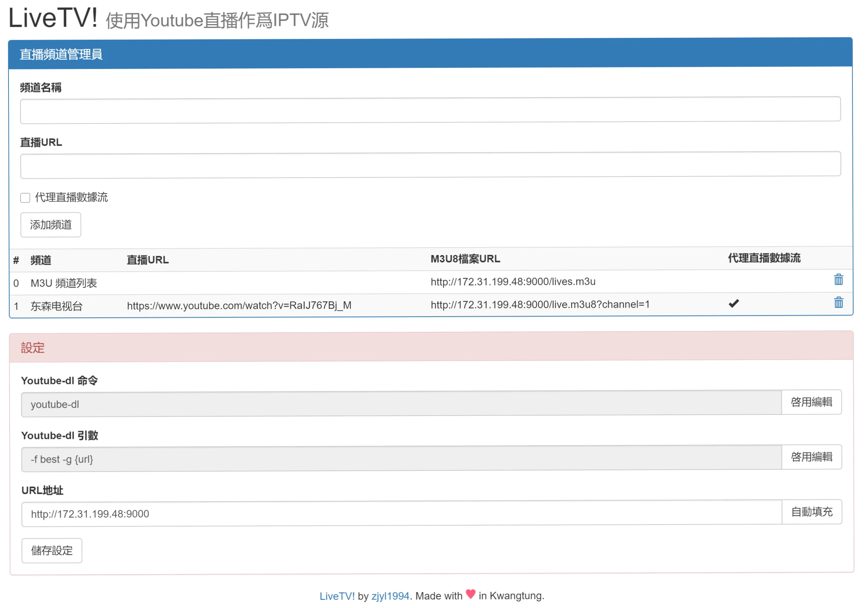Viewport: 868px width, 608px height.
Task: Enable editing for Youtube-dl 命令 field
Action: point(811,402)
